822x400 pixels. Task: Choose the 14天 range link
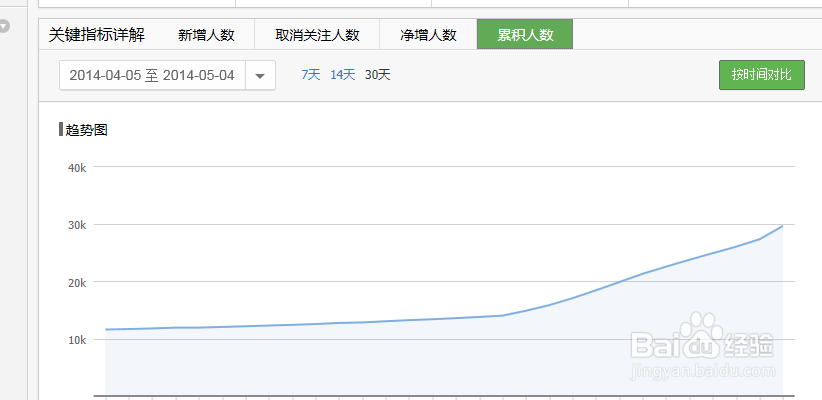[x=343, y=75]
